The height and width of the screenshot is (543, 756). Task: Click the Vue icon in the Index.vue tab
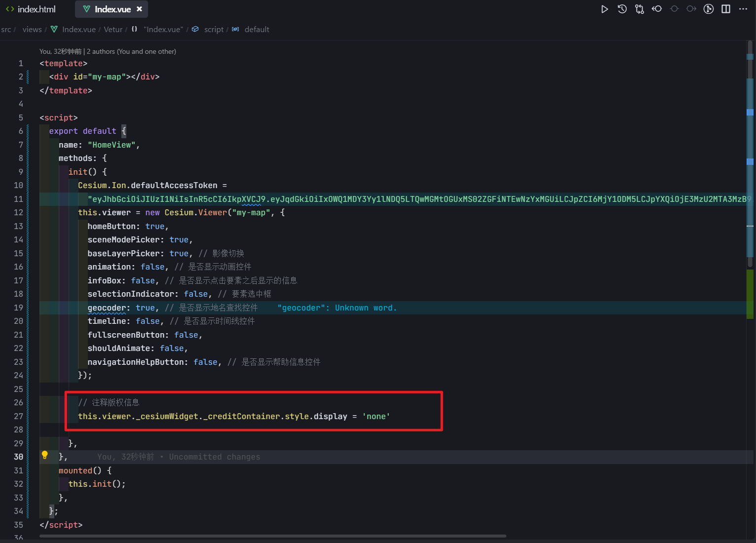click(x=87, y=9)
